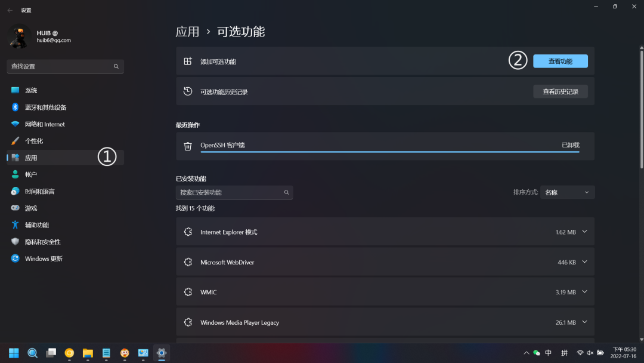Screen dimensions: 644x363
Task: Focus the 查找设置 search box
Action: [66, 66]
